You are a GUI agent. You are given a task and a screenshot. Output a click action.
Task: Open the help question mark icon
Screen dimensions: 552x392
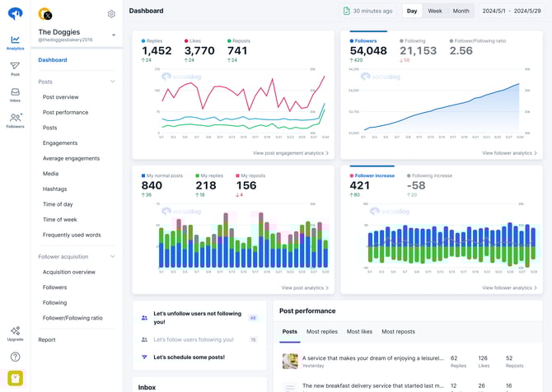click(15, 357)
